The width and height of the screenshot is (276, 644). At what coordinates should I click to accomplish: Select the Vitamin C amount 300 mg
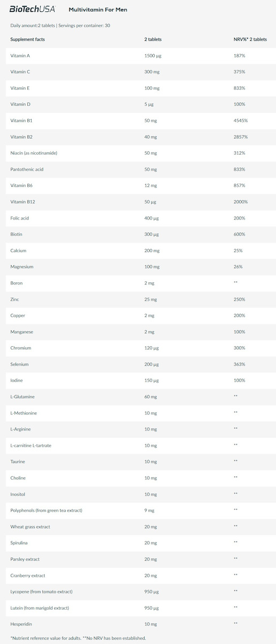pos(152,72)
